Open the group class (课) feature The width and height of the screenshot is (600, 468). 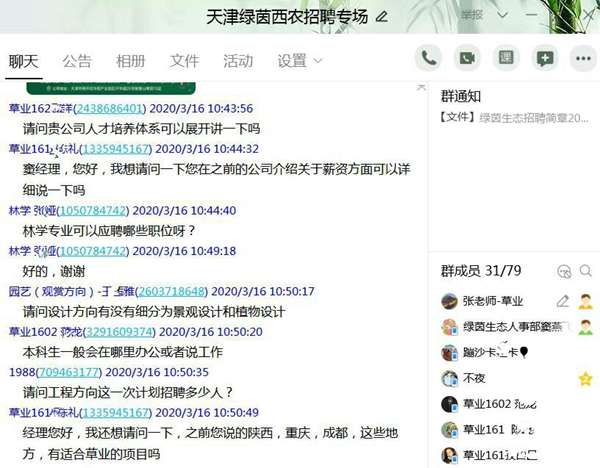pyautogui.click(x=506, y=58)
